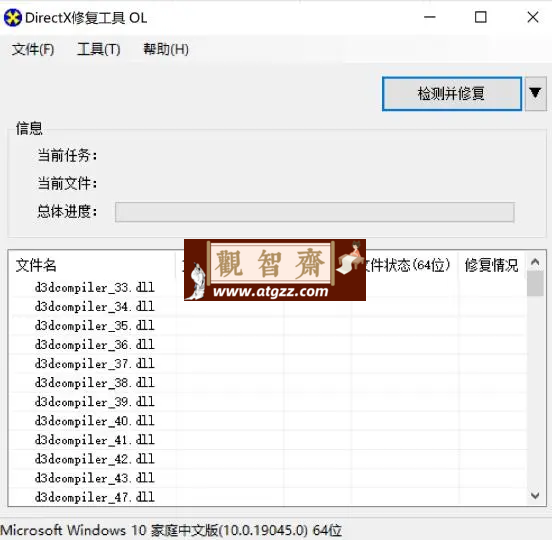The height and width of the screenshot is (540, 552).
Task: Select d3dcompiler_40.dll row
Action: point(268,421)
